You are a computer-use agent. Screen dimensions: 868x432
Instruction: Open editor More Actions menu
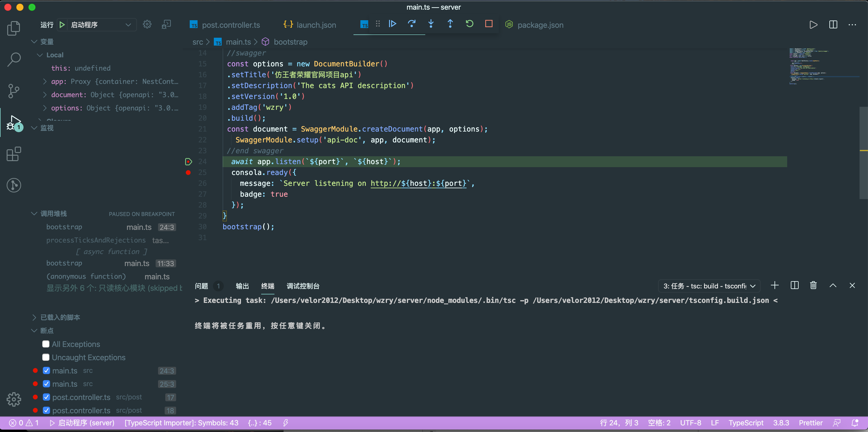pos(852,25)
